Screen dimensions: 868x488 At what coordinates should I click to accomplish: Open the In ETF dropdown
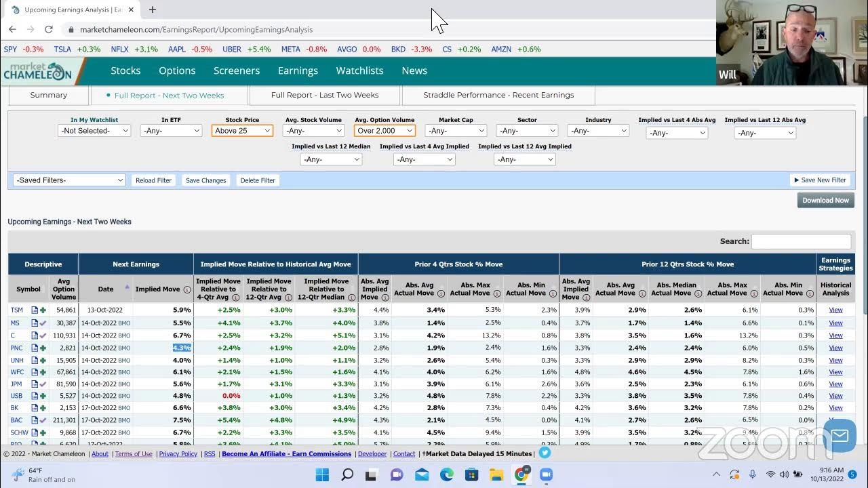click(171, 131)
